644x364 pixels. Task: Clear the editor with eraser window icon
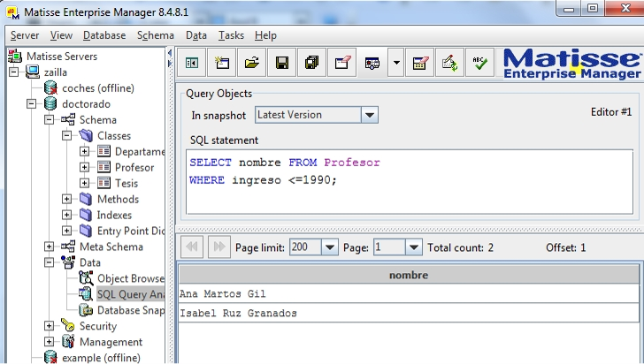click(x=341, y=63)
